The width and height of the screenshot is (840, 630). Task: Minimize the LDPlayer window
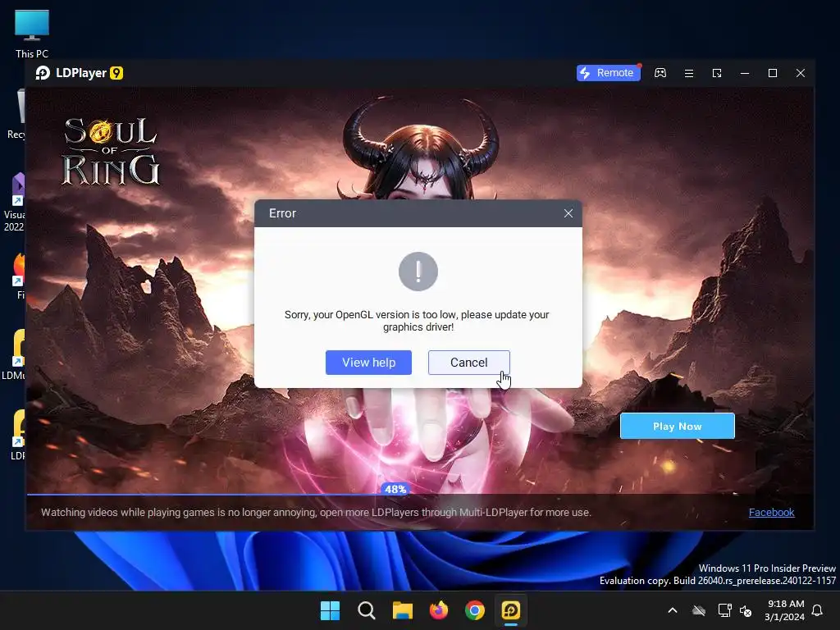(x=745, y=73)
